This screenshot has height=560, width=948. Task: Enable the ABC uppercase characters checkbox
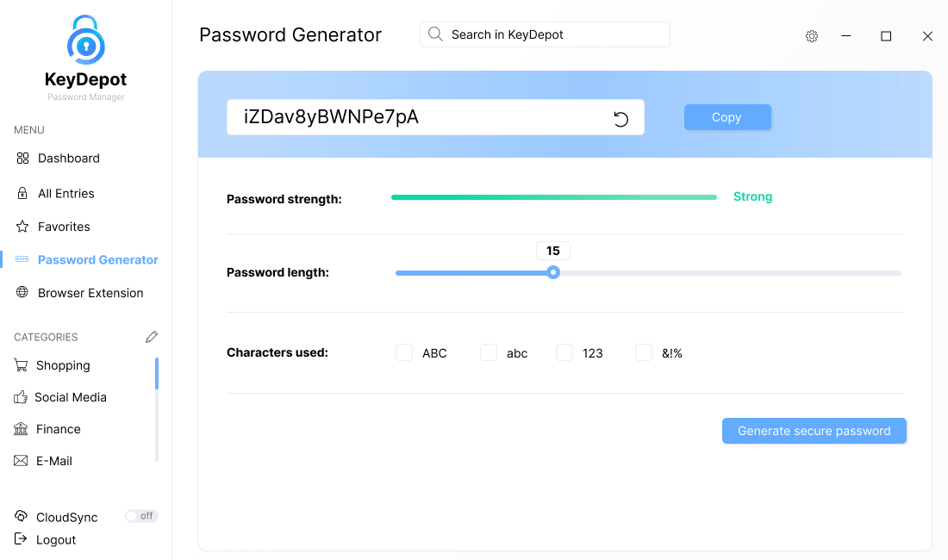tap(404, 352)
